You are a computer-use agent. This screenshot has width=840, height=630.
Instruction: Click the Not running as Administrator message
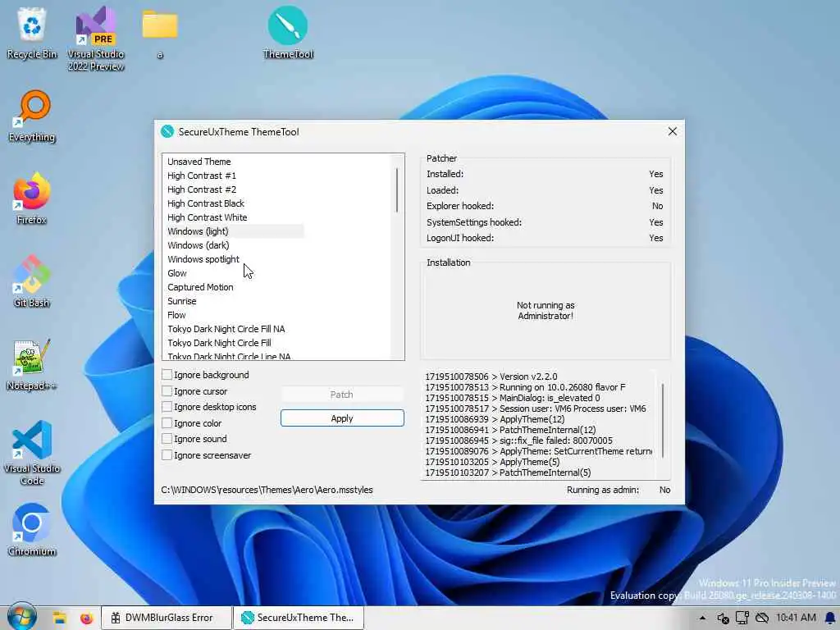546,310
